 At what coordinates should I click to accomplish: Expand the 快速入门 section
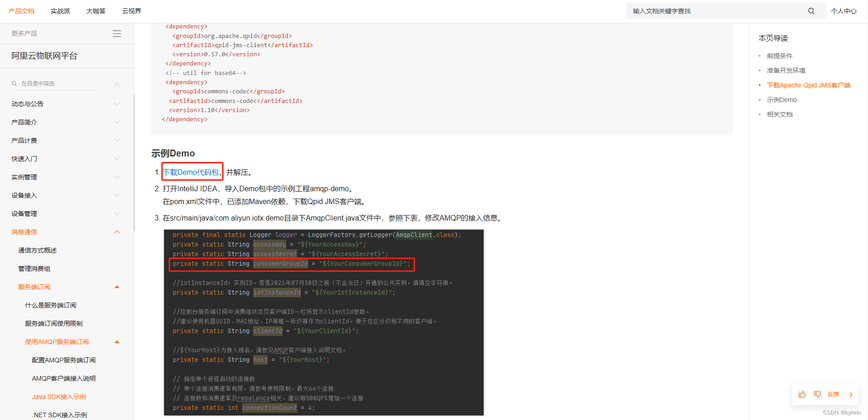point(117,159)
